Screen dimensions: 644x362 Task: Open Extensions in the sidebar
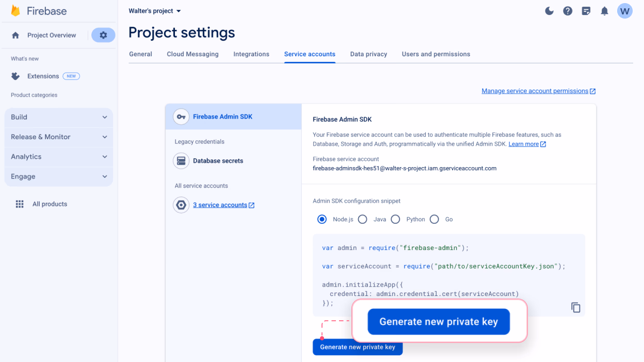43,76
